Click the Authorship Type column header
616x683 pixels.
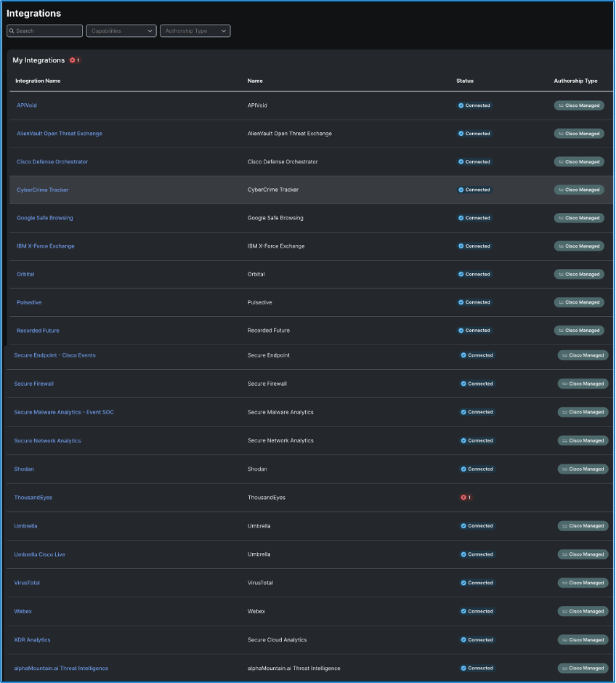[575, 81]
